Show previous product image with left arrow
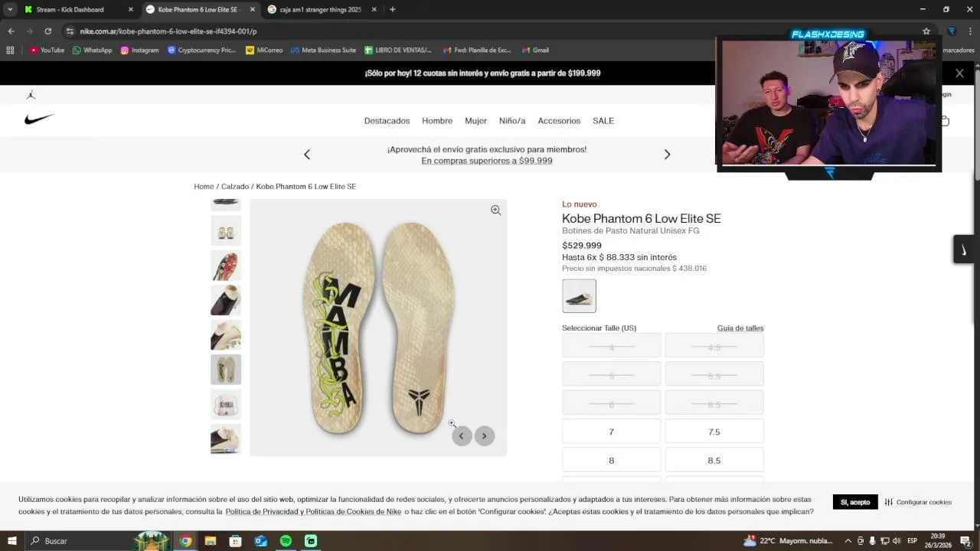The image size is (980, 551). tap(462, 436)
